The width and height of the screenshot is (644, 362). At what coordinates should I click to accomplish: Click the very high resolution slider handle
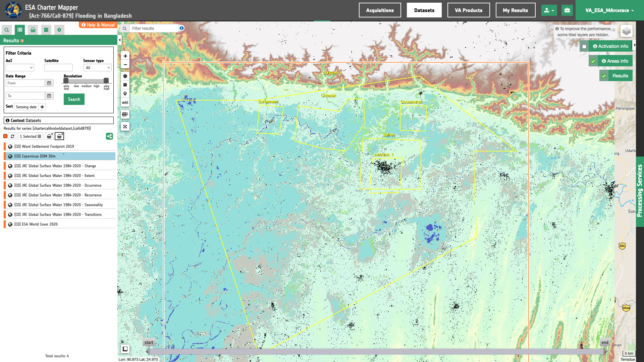(x=106, y=80)
